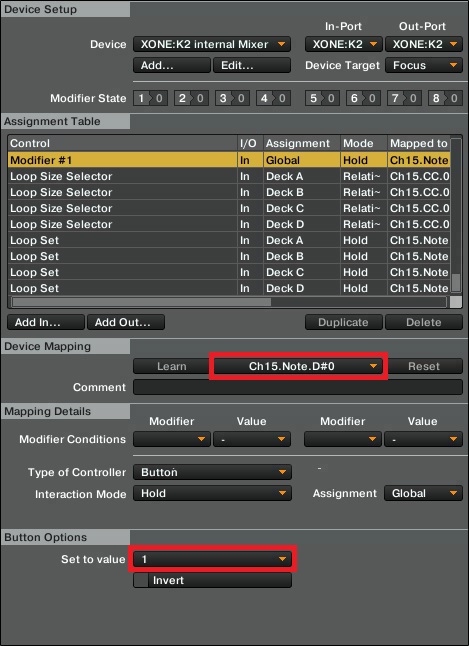The height and width of the screenshot is (646, 469).
Task: Open the Out-Port XONE:K2 dropdown
Action: 424,44
